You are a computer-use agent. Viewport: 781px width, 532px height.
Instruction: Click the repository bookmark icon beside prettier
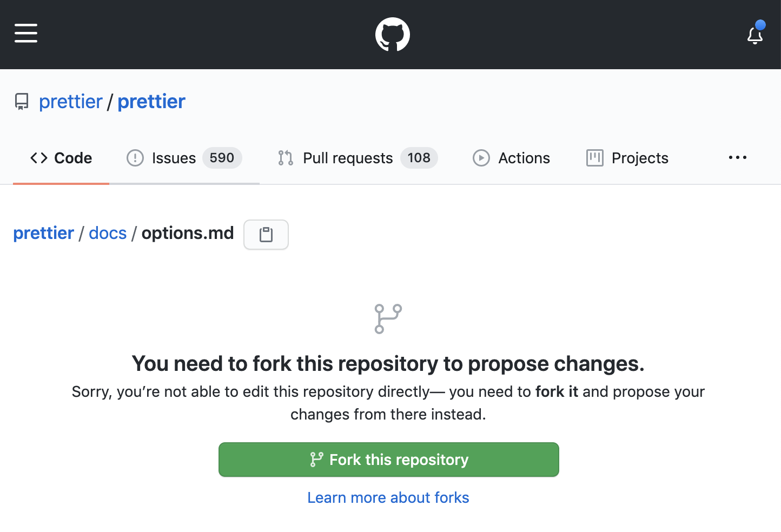click(22, 101)
